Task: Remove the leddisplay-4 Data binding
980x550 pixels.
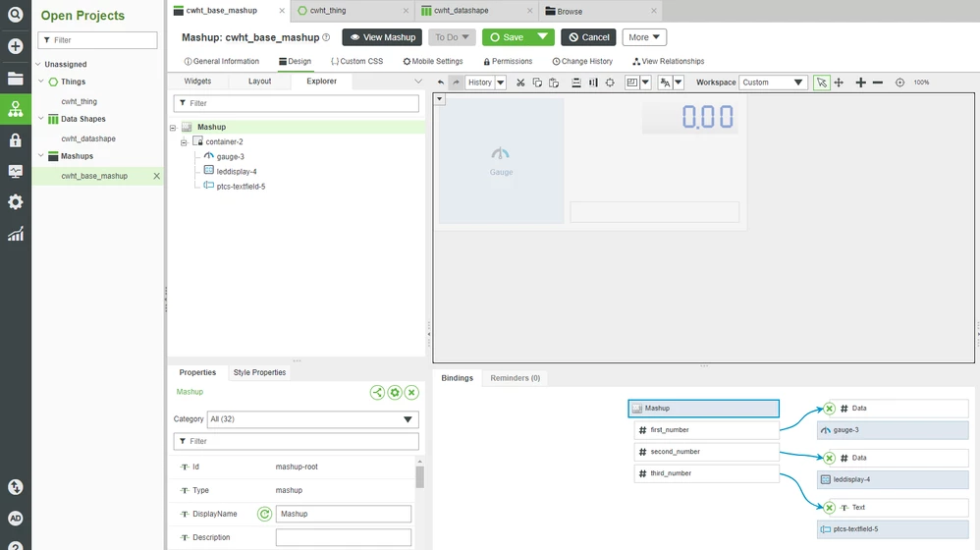Action: pos(830,458)
